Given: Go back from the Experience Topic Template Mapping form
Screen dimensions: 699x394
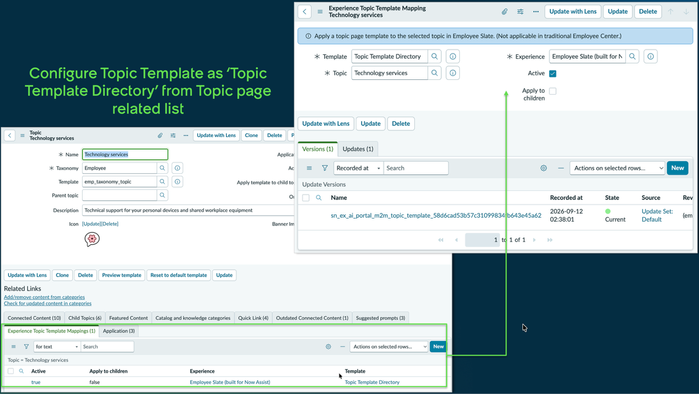Looking at the screenshot, I should (304, 12).
